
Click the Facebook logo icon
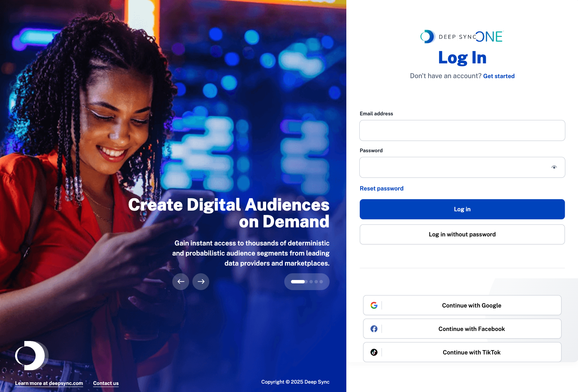point(374,329)
